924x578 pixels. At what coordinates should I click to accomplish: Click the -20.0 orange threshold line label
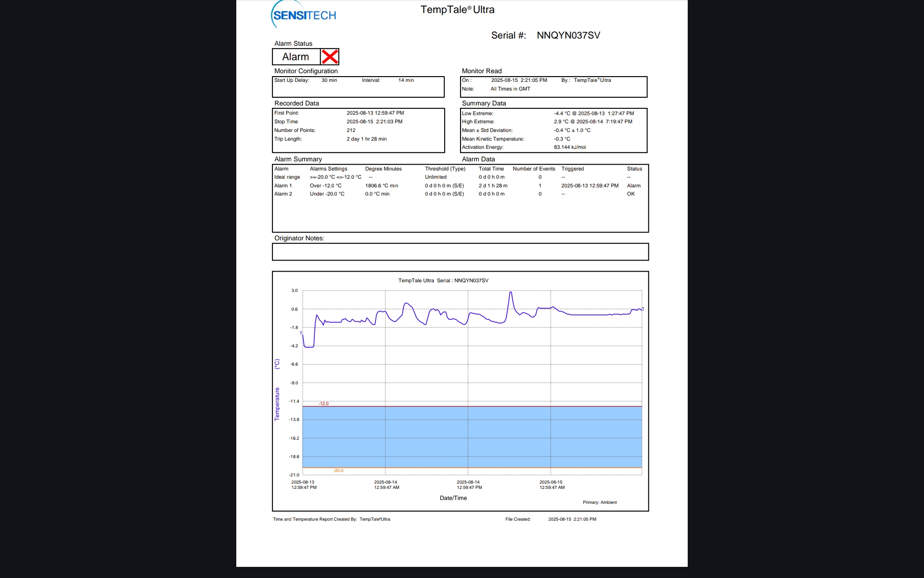338,471
